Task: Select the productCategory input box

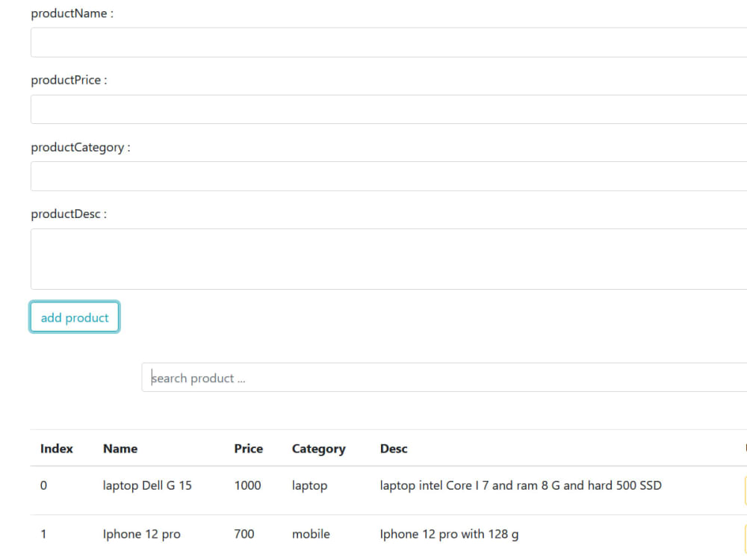Action: pyautogui.click(x=299, y=176)
